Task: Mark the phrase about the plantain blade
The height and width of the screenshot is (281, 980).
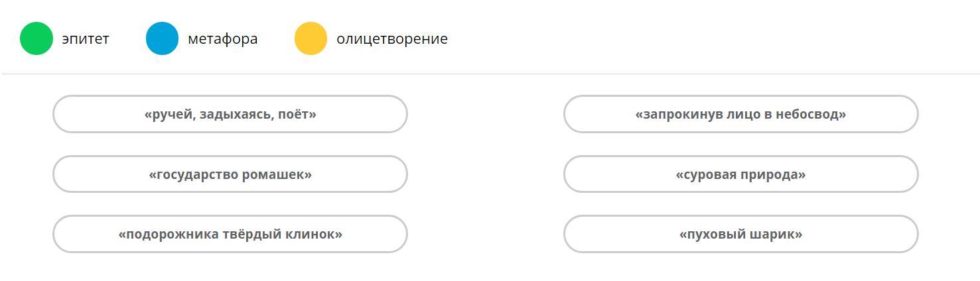Action: [x=230, y=234]
